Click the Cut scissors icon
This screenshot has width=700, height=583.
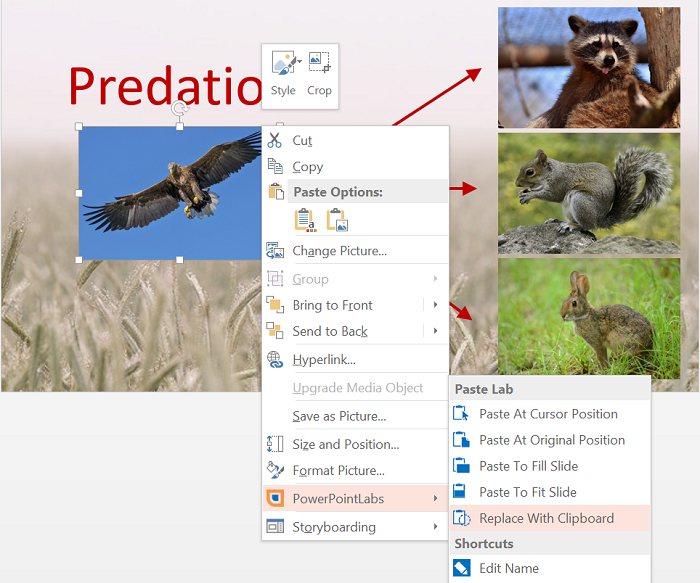coord(275,141)
